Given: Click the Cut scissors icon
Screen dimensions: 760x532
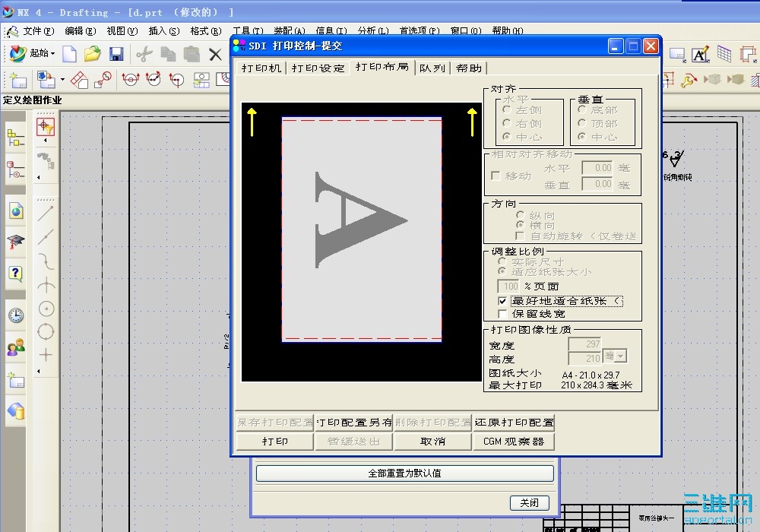Looking at the screenshot, I should pyautogui.click(x=144, y=54).
